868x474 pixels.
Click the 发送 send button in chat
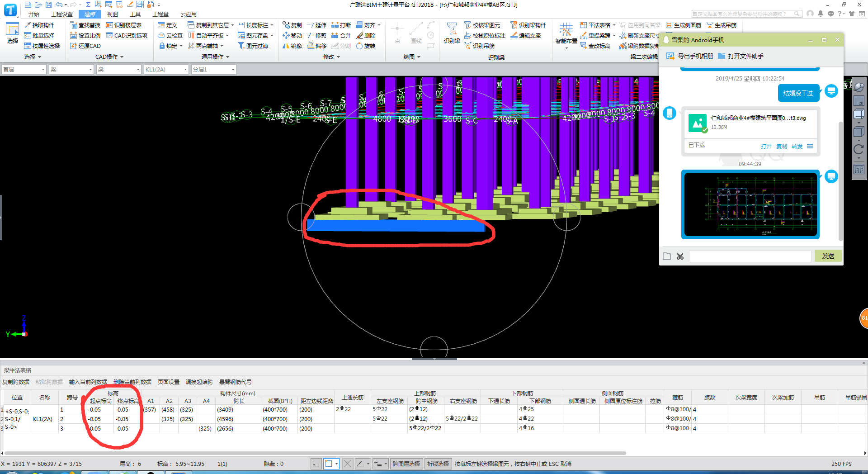[x=828, y=256]
